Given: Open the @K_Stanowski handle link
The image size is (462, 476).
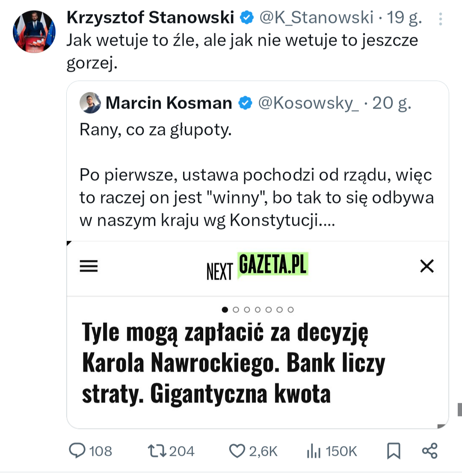Looking at the screenshot, I should pos(317,18).
